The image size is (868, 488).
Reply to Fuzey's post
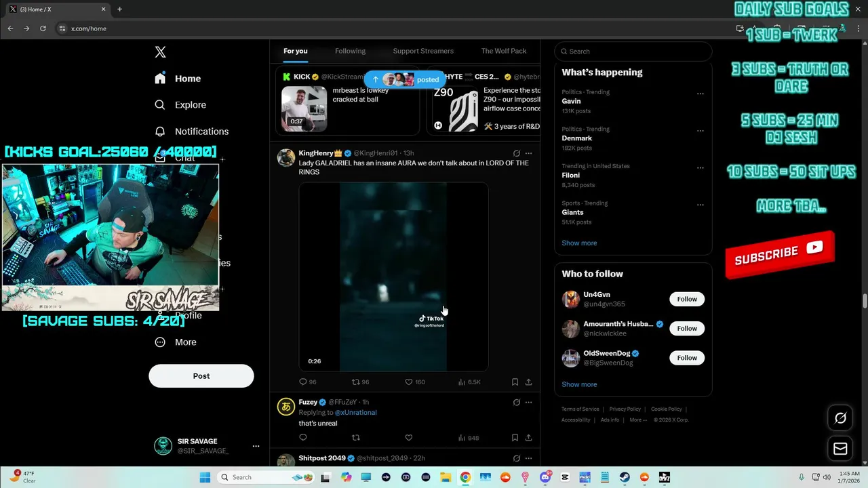[303, 438]
